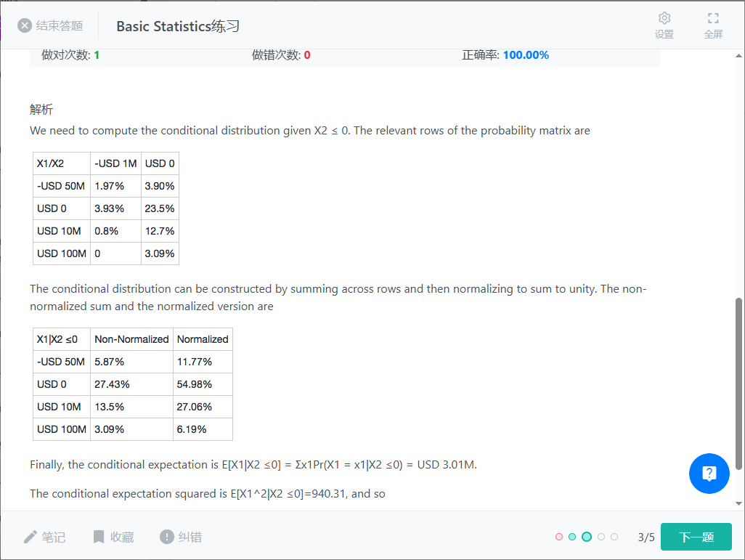Click the 收藏 bookmark icon

pyautogui.click(x=98, y=537)
